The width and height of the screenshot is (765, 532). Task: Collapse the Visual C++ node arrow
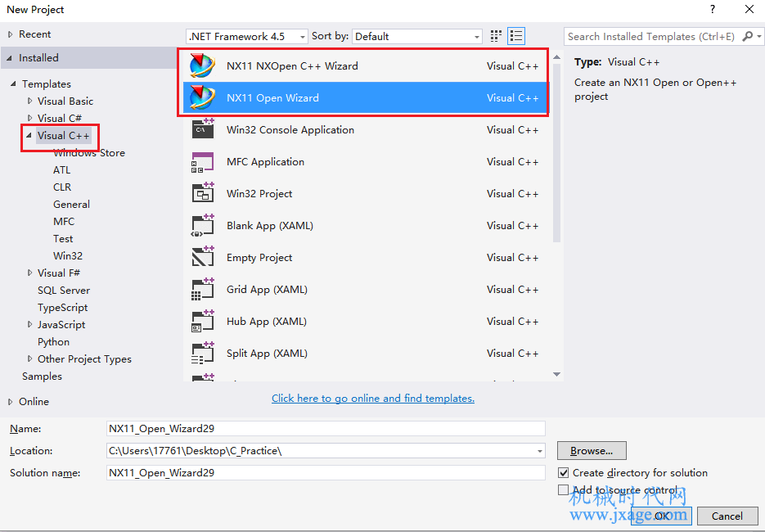(29, 135)
